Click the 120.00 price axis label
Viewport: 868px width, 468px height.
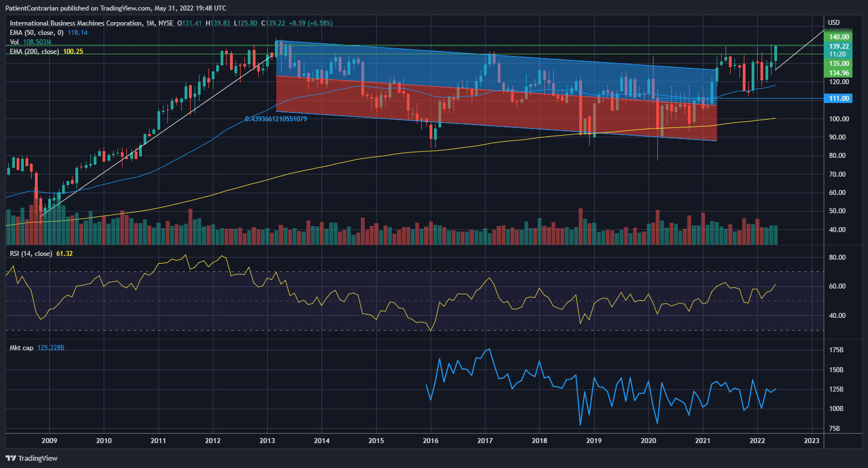[x=839, y=82]
